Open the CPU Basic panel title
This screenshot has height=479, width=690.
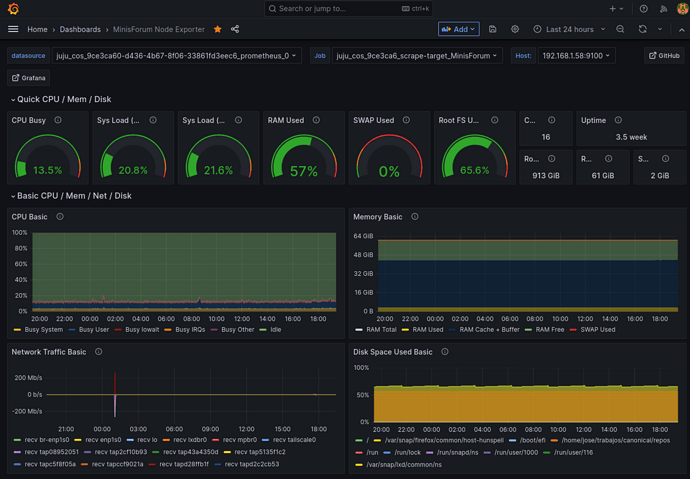pos(29,217)
